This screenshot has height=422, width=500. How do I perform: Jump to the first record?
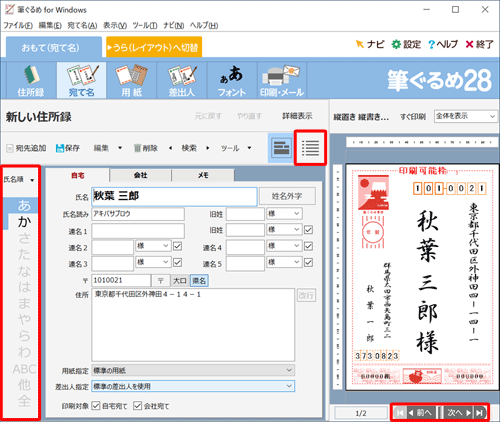tap(400, 413)
